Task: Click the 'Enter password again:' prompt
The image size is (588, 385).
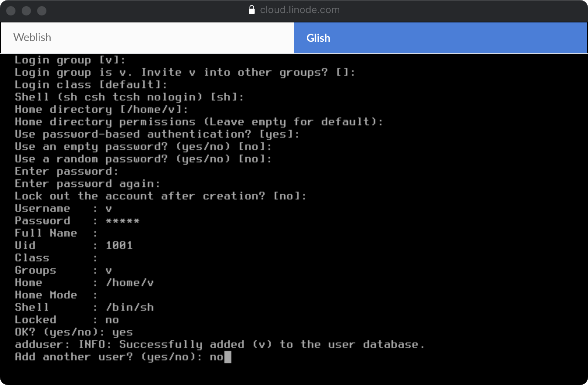Action: 87,184
